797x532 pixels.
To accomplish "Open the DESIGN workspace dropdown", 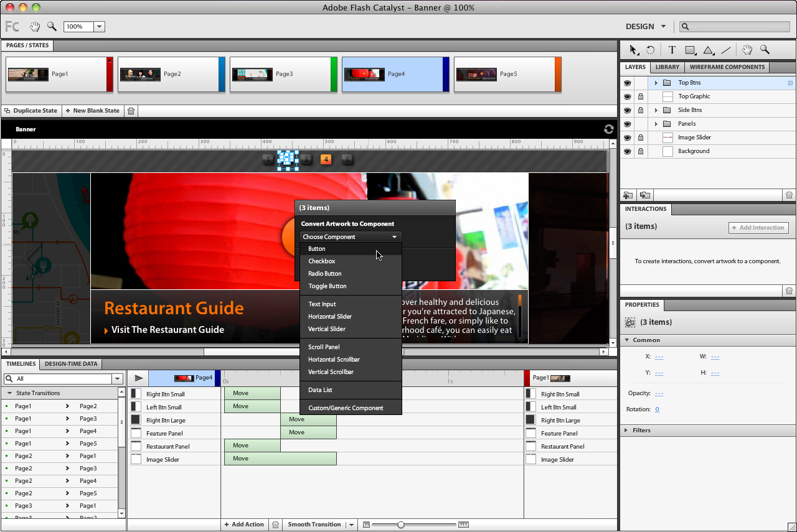I will pyautogui.click(x=646, y=26).
